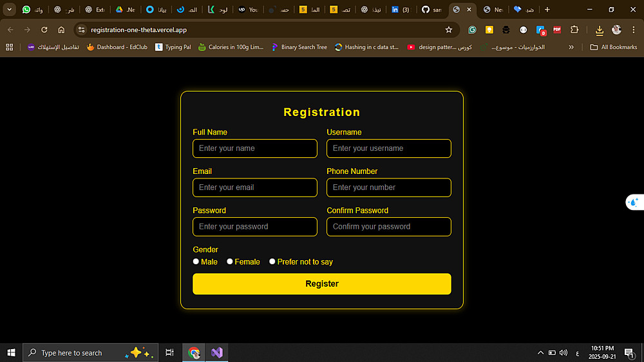Go back to previous page
This screenshot has width=644, height=362.
(10, 30)
